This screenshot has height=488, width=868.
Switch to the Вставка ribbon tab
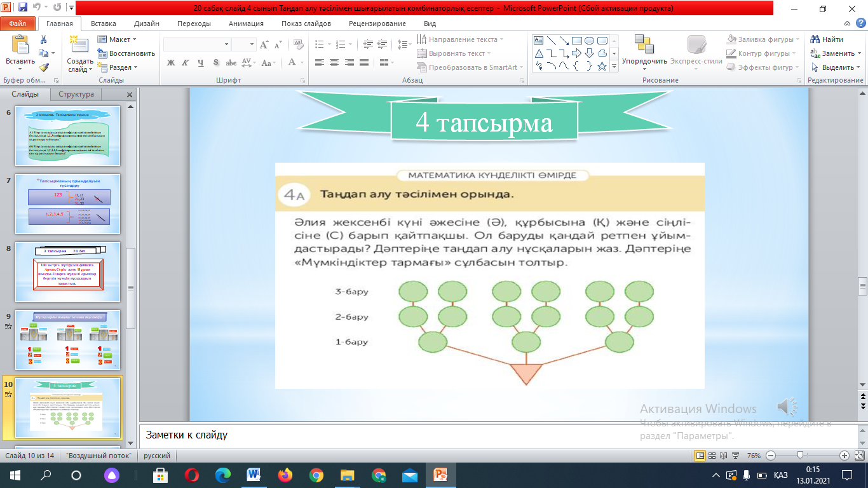(103, 24)
